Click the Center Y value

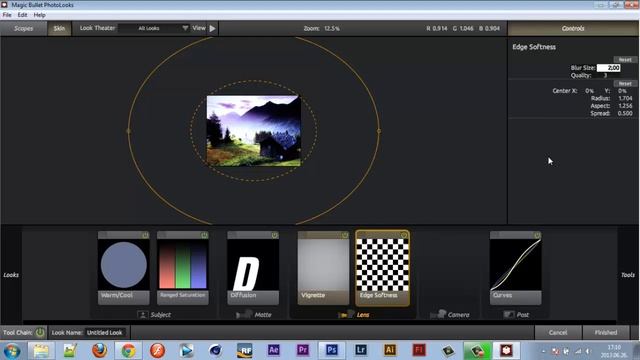click(x=622, y=91)
